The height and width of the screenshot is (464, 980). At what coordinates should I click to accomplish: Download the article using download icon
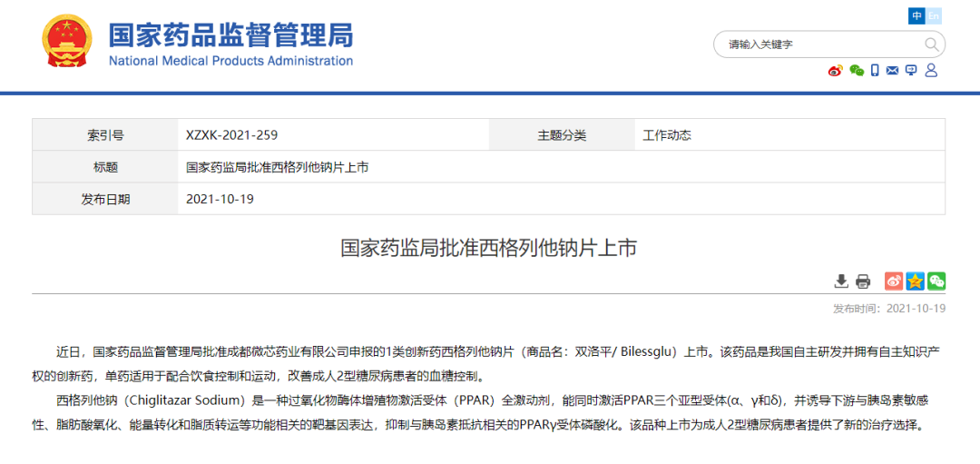point(841,281)
